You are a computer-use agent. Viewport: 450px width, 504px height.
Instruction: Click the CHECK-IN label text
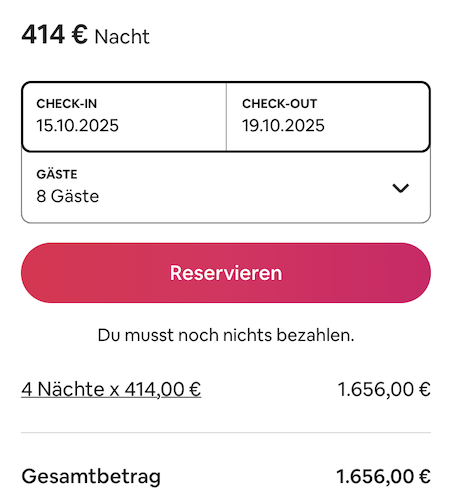pos(67,104)
